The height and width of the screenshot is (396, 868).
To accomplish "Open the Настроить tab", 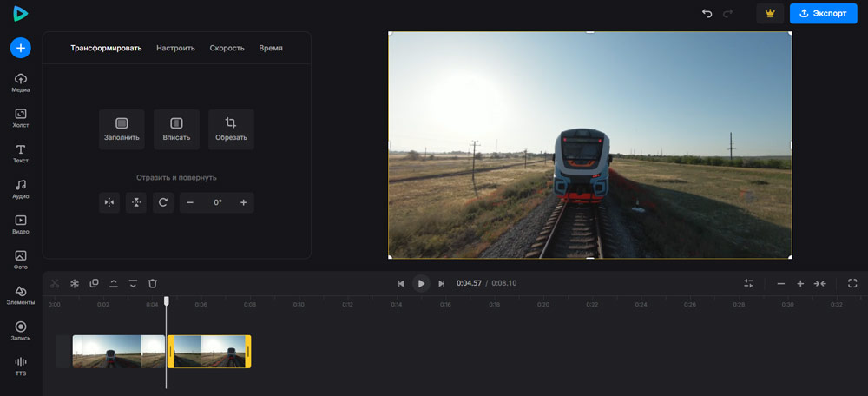I will tap(175, 48).
